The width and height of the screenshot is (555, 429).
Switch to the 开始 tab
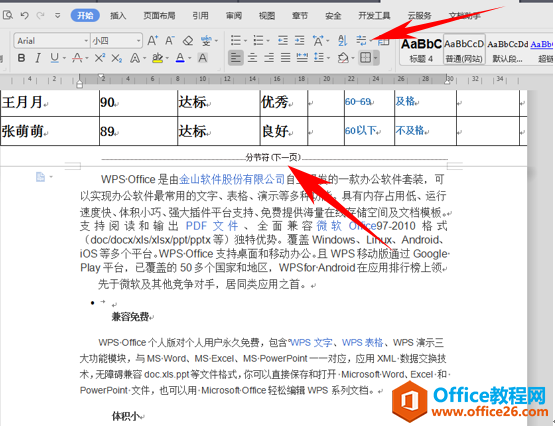85,16
